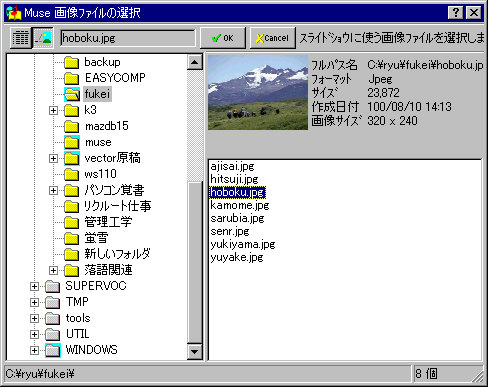Expand the tools folder node

(34, 318)
